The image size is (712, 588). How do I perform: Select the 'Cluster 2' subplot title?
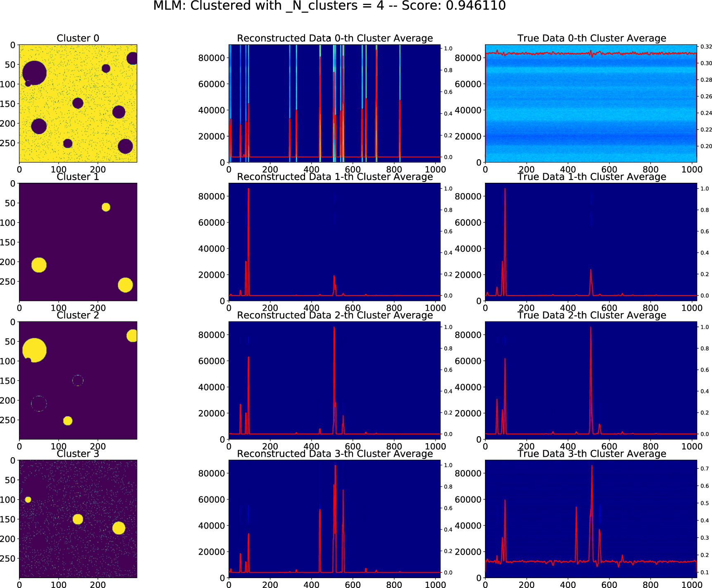point(78,315)
